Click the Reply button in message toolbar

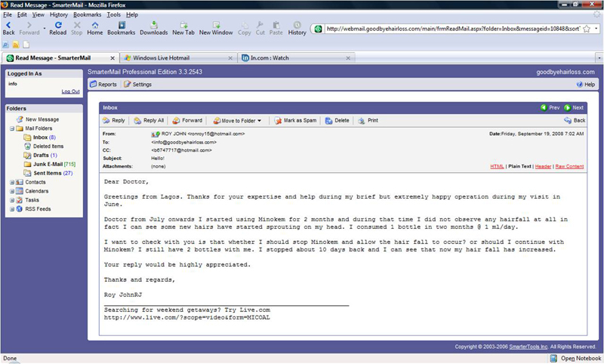tap(114, 120)
